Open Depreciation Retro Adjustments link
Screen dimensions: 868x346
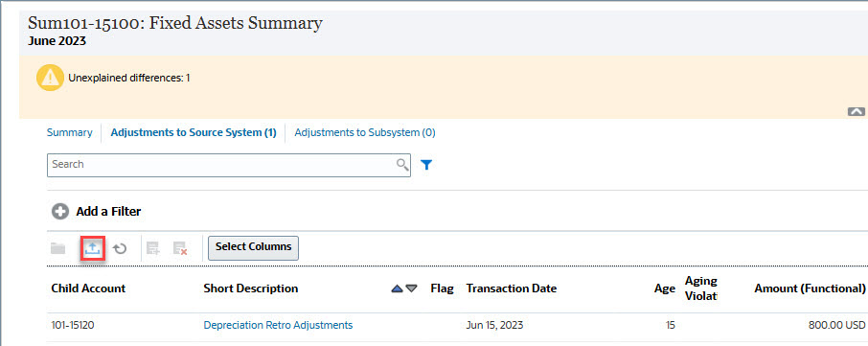278,325
